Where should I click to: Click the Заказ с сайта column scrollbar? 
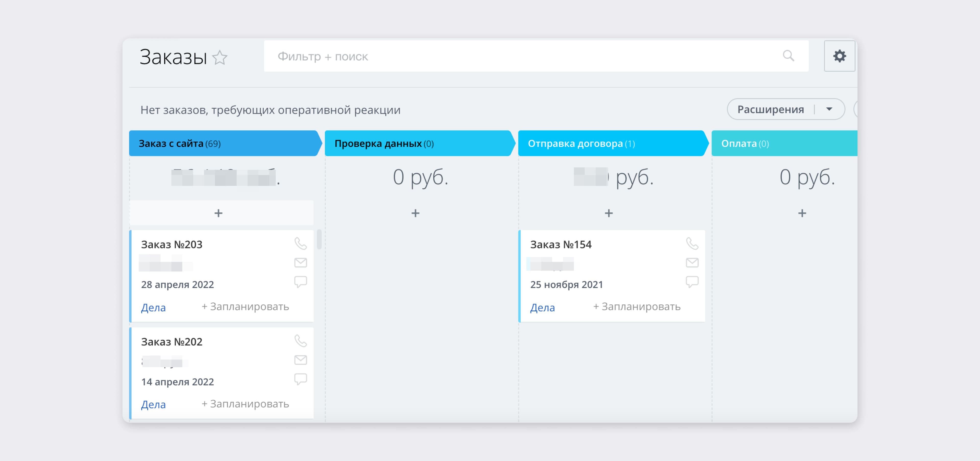coord(319,239)
